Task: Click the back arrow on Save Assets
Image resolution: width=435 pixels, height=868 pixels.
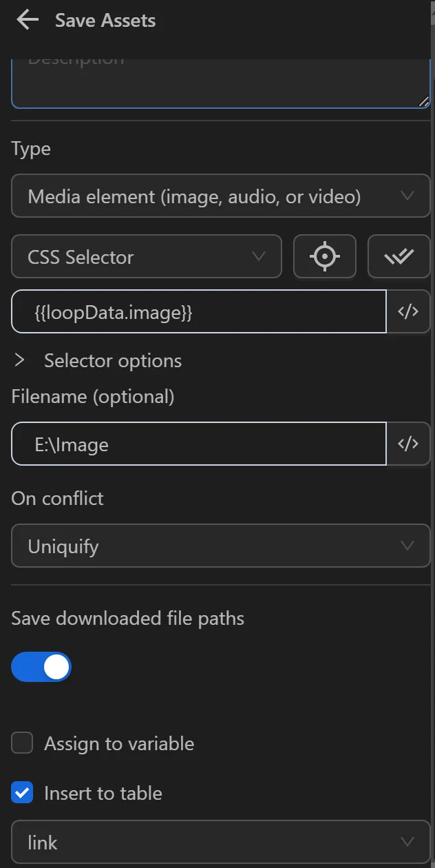Action: click(x=26, y=20)
